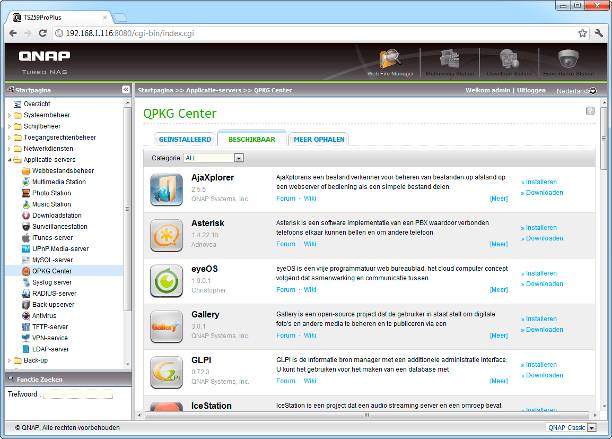Open the browser wrench menu
Screen dimensions: 612x439
point(599,33)
